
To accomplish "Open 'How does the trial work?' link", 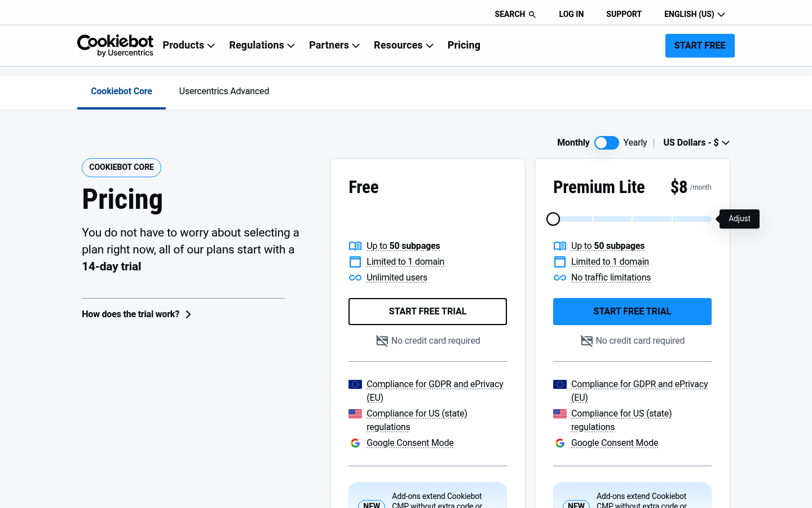I will point(137,314).
